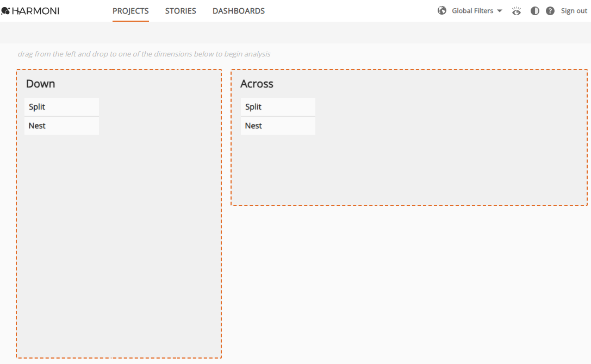Screen dimensions: 591x364
Task: Toggle theme with the half-circle contrast icon
Action: click(534, 10)
